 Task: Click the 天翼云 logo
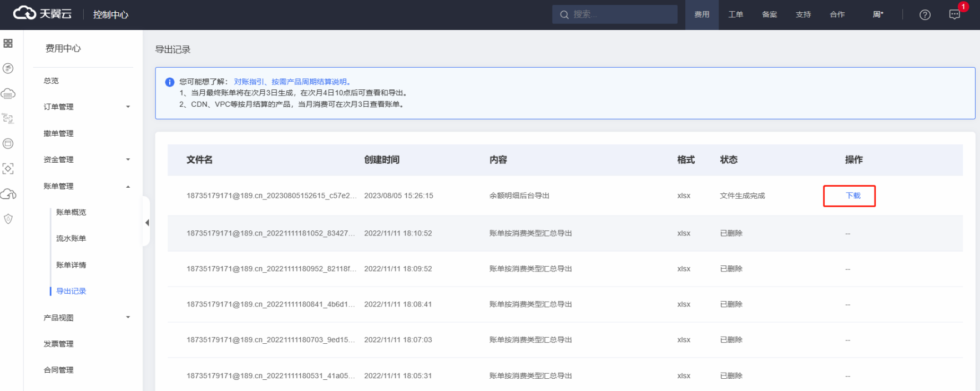pos(43,14)
